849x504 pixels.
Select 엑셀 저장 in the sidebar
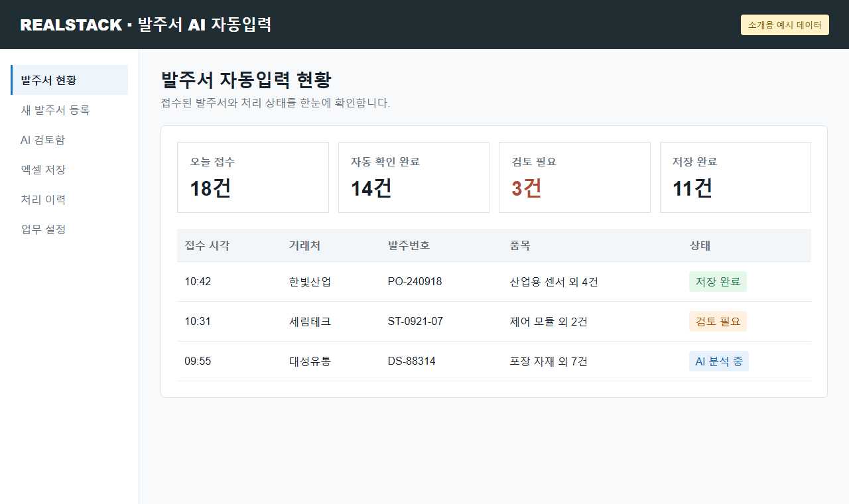[70, 170]
